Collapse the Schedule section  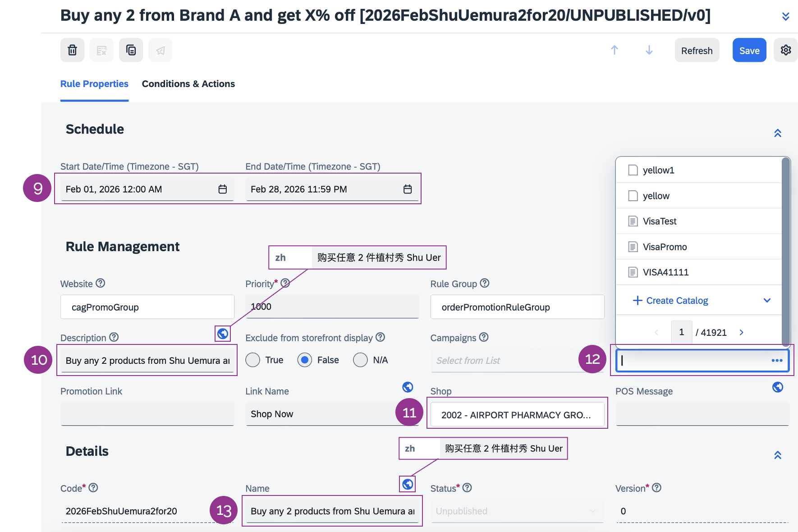[778, 133]
